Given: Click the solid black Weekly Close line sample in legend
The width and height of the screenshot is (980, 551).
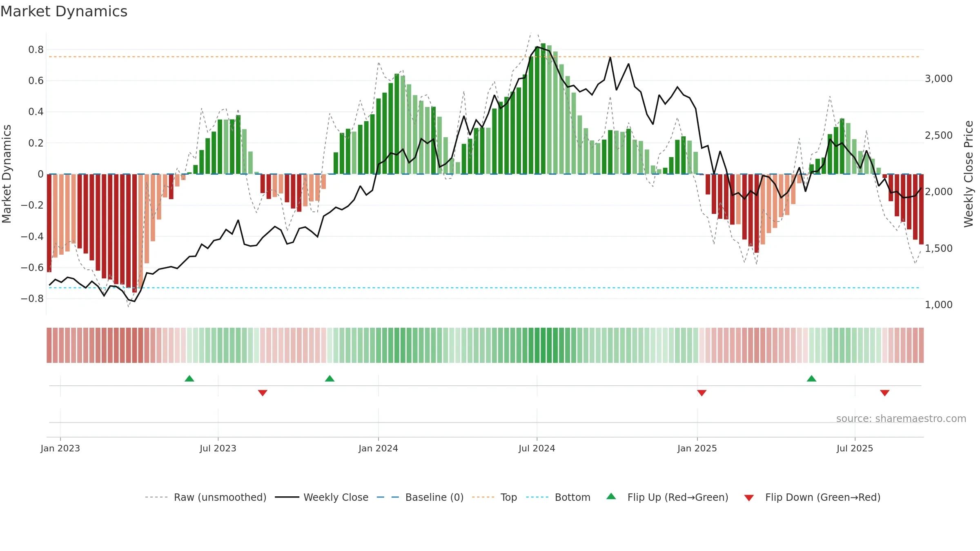Looking at the screenshot, I should pos(287,497).
